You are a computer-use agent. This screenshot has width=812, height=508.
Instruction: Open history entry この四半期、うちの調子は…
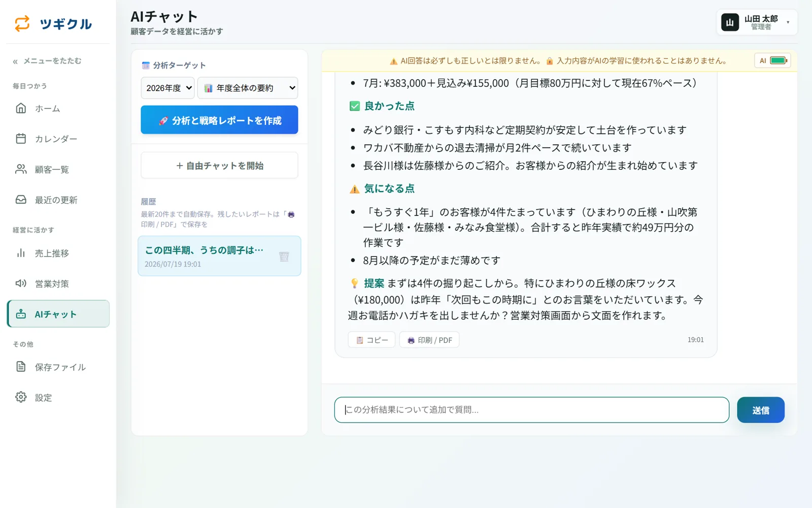tap(219, 256)
